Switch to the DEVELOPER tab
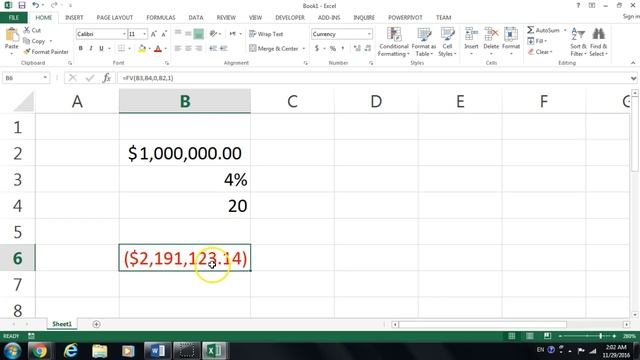Image resolution: width=640 pixels, height=360 pixels. 290,18
